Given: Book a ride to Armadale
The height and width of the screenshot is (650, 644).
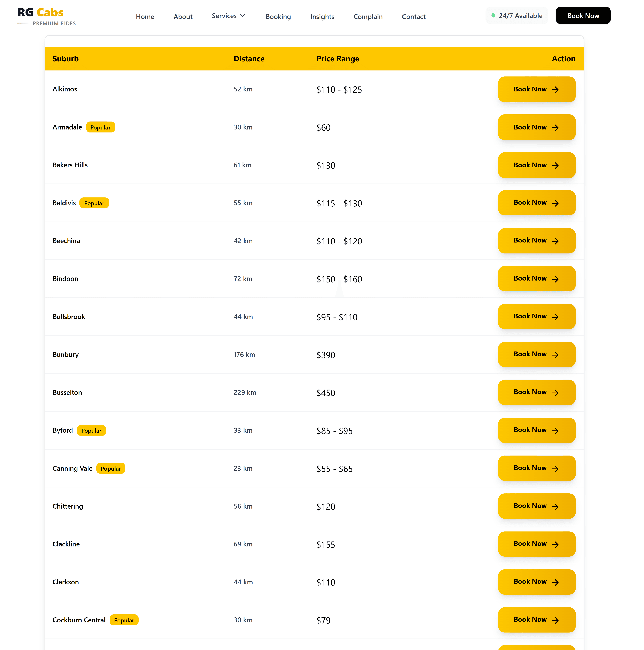Looking at the screenshot, I should tap(536, 127).
